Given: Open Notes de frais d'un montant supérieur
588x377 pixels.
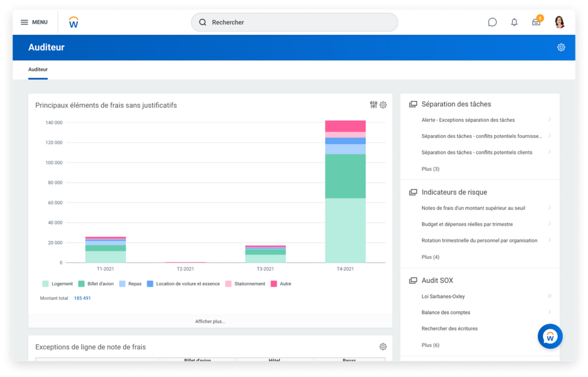Looking at the screenshot, I should (x=473, y=208).
